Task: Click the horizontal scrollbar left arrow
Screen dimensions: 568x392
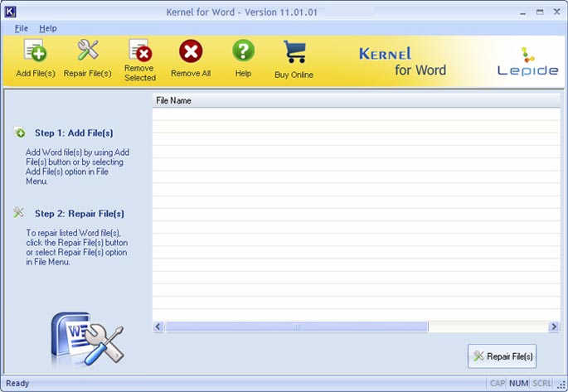Action: tap(159, 327)
